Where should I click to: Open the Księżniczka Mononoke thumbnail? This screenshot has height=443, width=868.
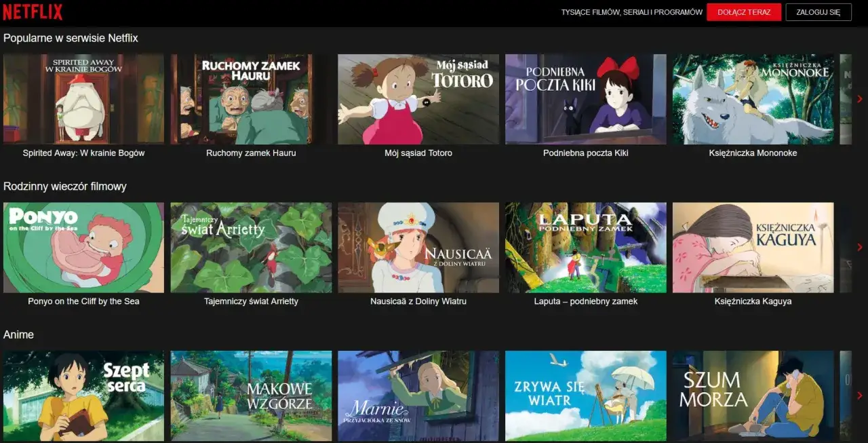753,99
